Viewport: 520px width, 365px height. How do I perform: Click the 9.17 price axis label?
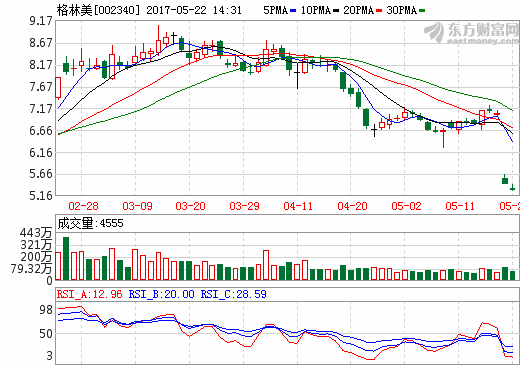[x=41, y=21]
